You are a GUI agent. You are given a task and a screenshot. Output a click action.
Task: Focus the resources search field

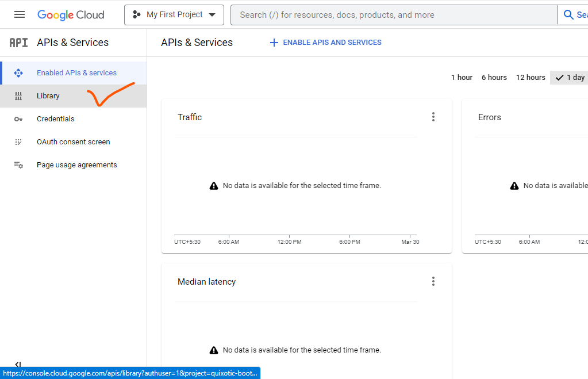394,15
